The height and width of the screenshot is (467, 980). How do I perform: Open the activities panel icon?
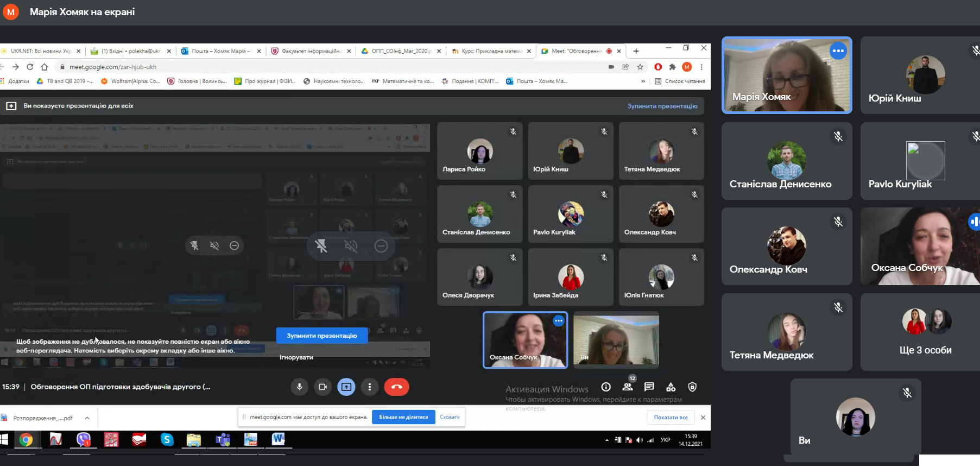[671, 387]
